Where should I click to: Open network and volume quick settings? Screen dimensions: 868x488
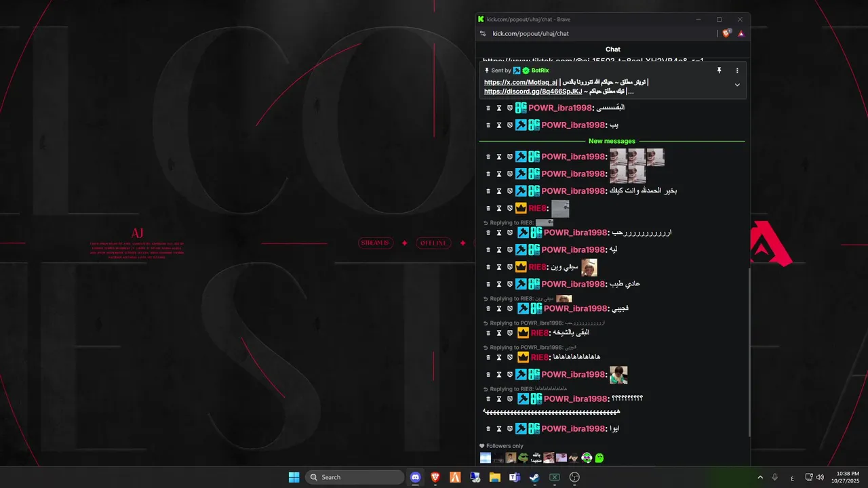click(x=814, y=477)
